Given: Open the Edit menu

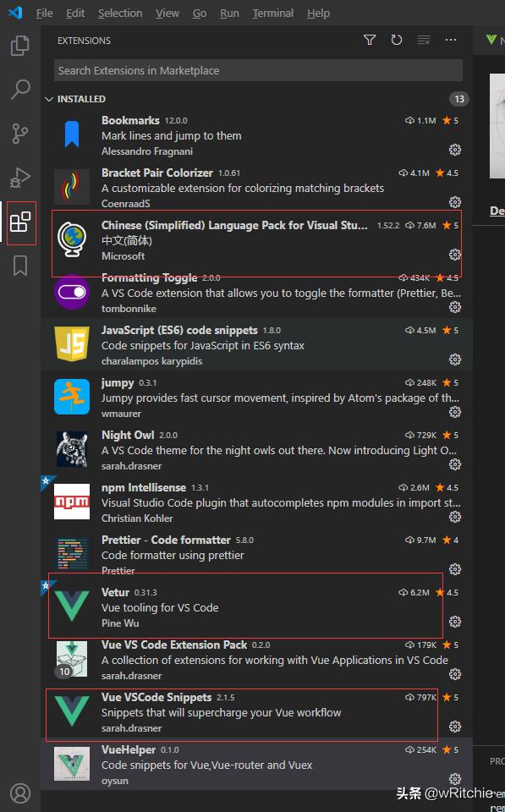Looking at the screenshot, I should [75, 13].
